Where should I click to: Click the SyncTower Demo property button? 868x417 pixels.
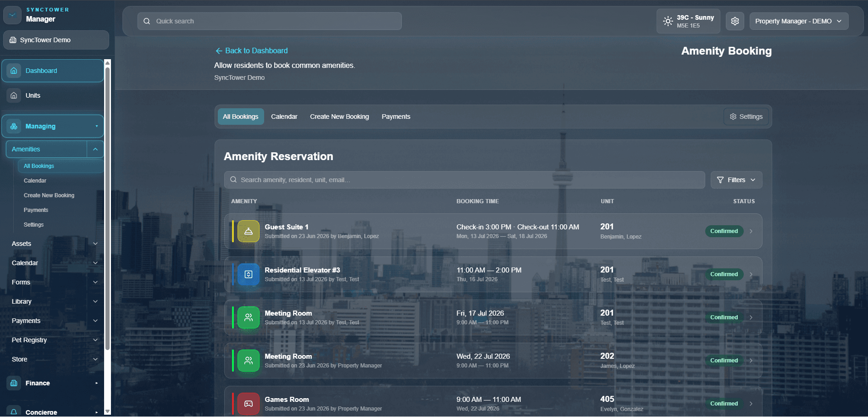tap(56, 40)
